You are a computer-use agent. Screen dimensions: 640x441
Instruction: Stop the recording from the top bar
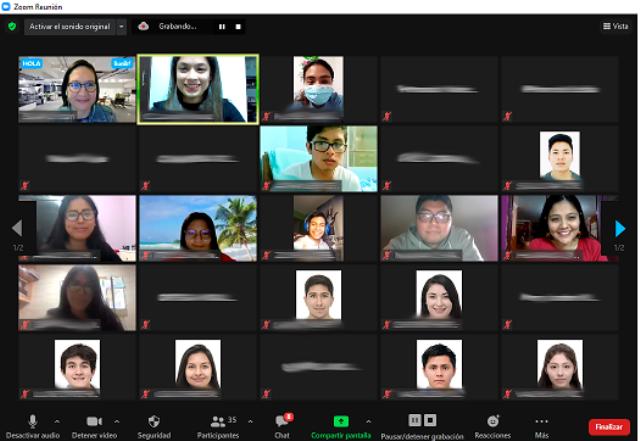tap(238, 26)
